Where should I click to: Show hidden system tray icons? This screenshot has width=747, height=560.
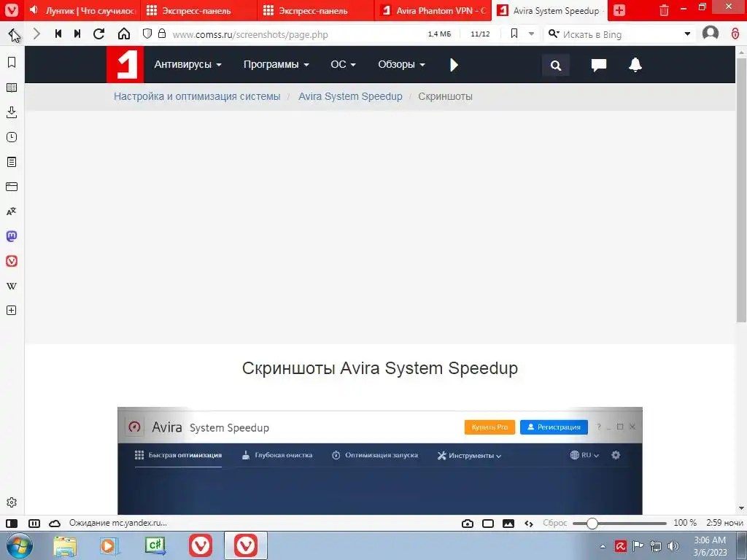coord(602,546)
